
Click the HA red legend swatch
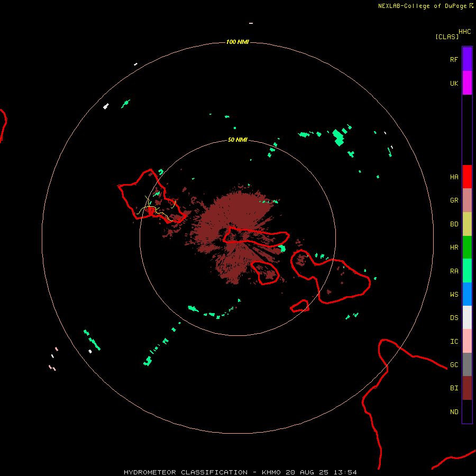[x=467, y=177]
